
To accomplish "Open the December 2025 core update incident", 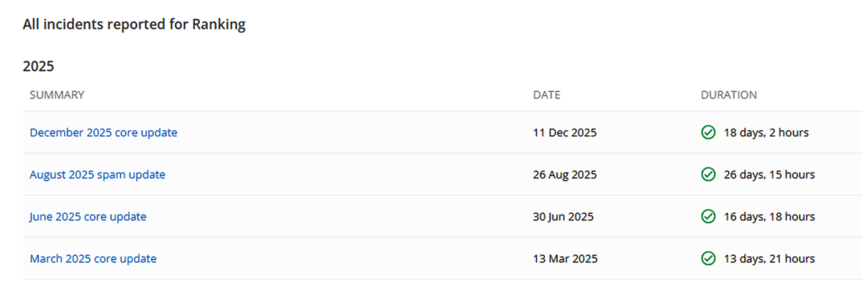I will click(x=103, y=133).
